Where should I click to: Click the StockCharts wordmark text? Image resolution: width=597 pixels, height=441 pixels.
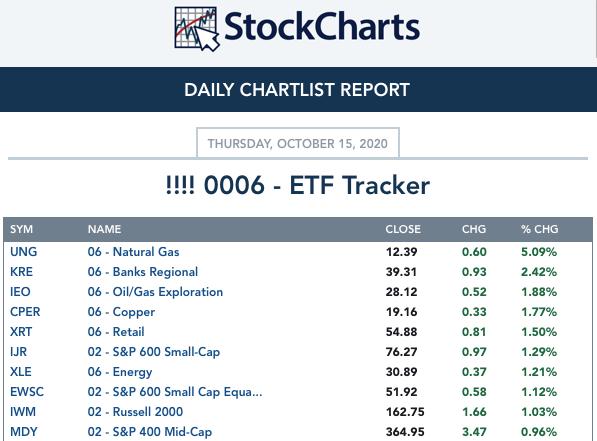[x=322, y=27]
